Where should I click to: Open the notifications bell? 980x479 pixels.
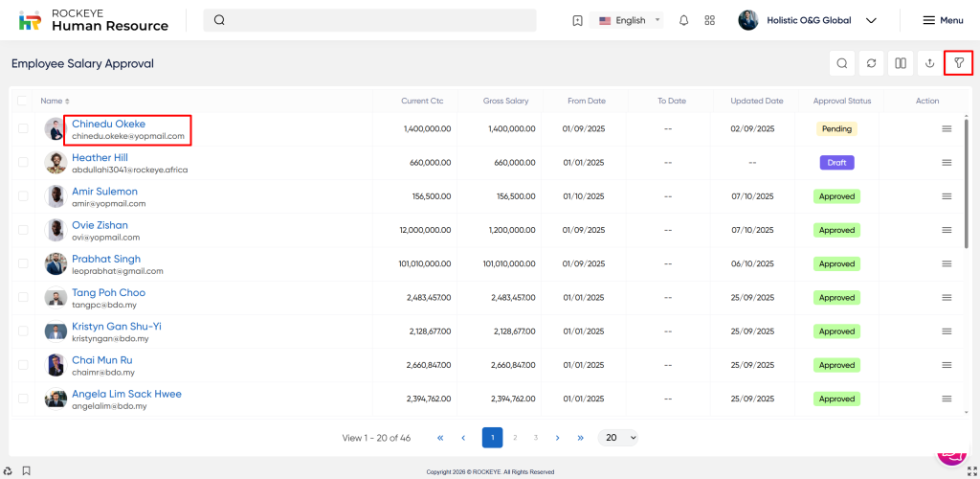pos(683,20)
